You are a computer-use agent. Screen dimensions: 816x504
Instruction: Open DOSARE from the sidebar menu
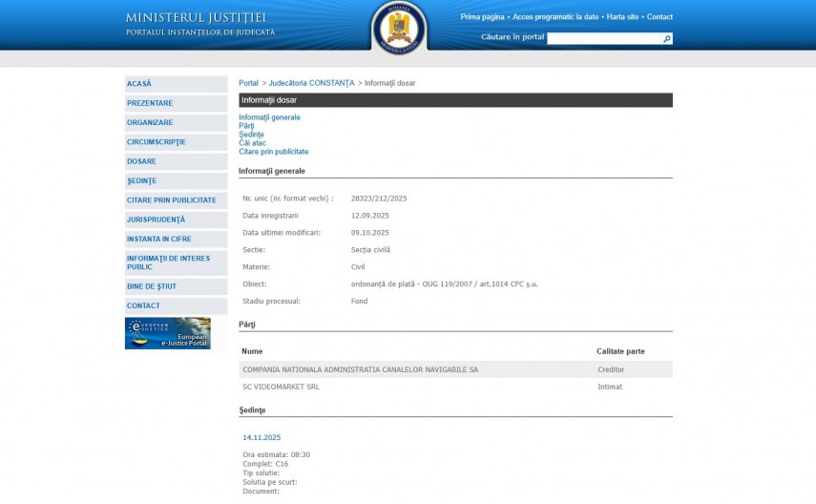176,161
